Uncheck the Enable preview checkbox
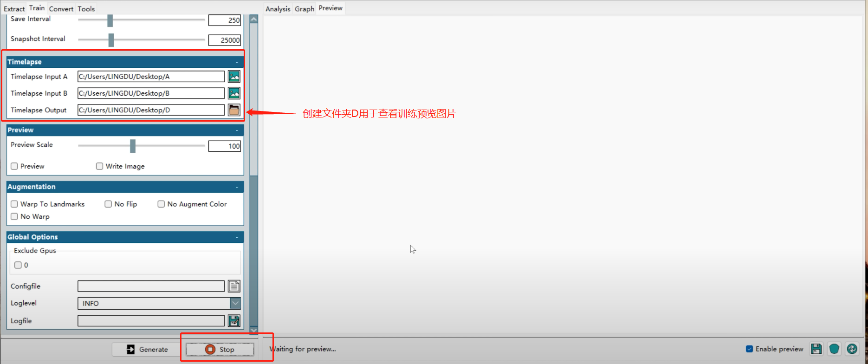 point(749,349)
